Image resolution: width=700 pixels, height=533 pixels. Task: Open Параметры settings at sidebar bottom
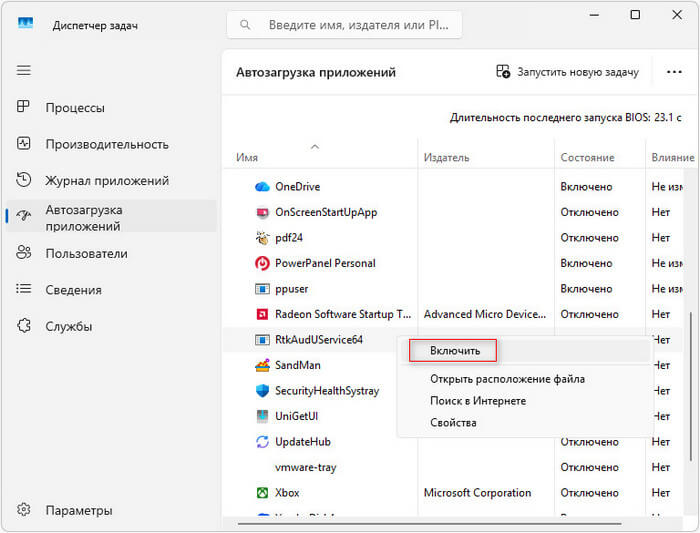80,510
